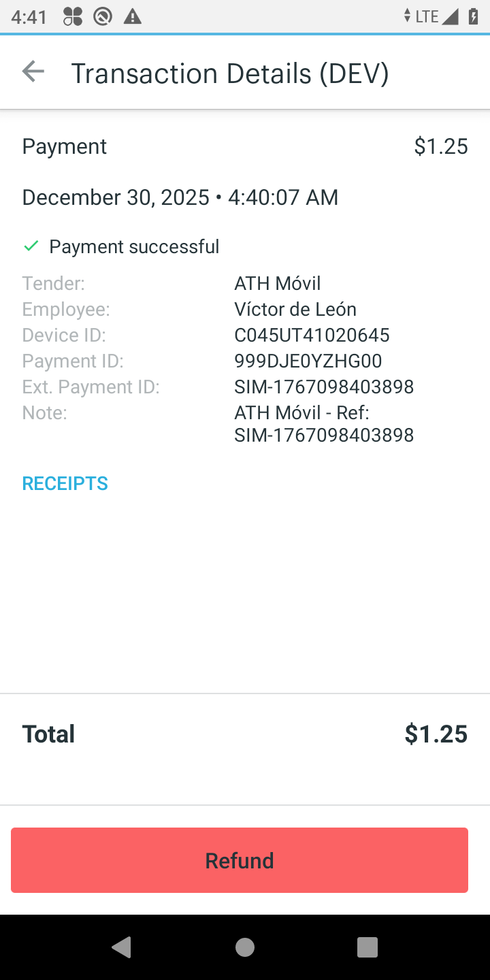Tap the transaction date December 30, 2025
This screenshot has height=980, width=490.
pyautogui.click(x=116, y=197)
